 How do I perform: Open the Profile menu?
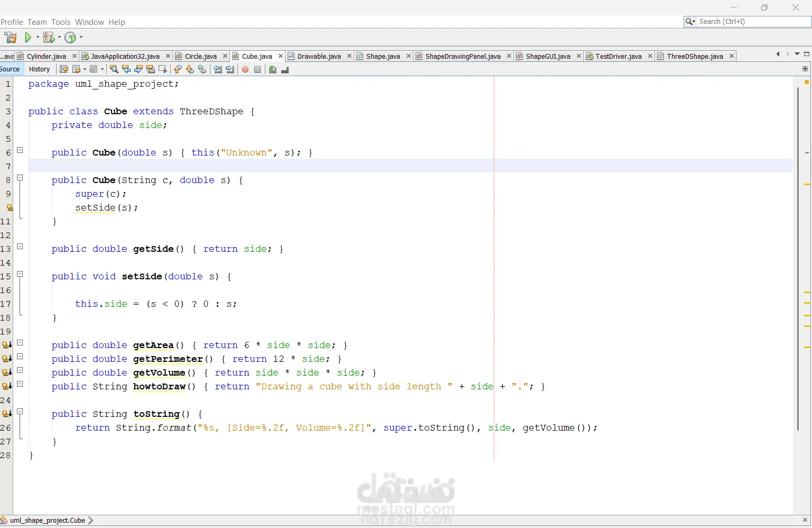pyautogui.click(x=12, y=22)
